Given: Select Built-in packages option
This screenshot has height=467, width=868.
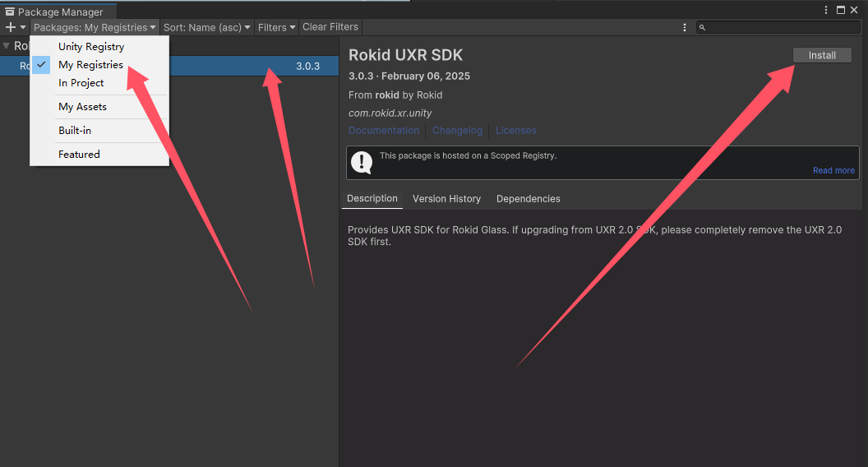Looking at the screenshot, I should click(75, 131).
